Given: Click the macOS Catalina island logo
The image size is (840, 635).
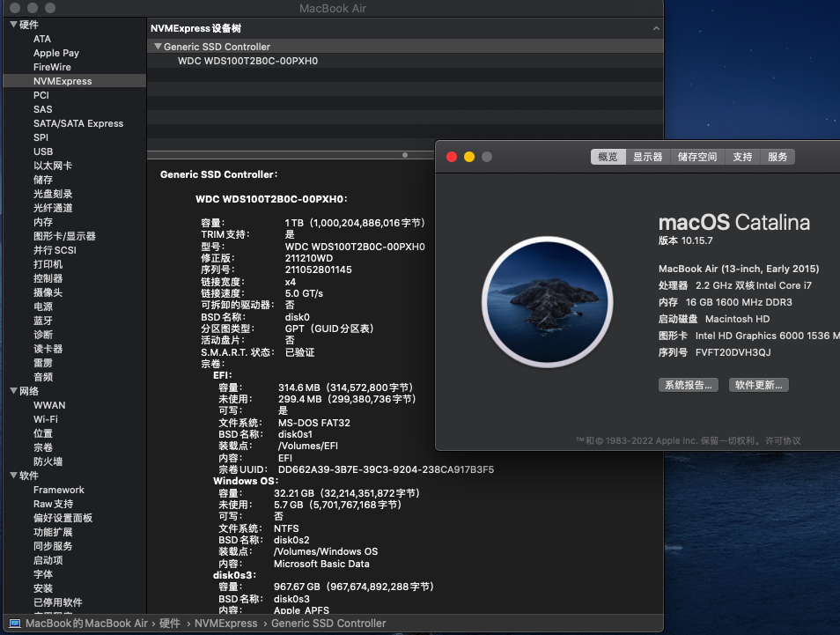Looking at the screenshot, I should [x=547, y=302].
